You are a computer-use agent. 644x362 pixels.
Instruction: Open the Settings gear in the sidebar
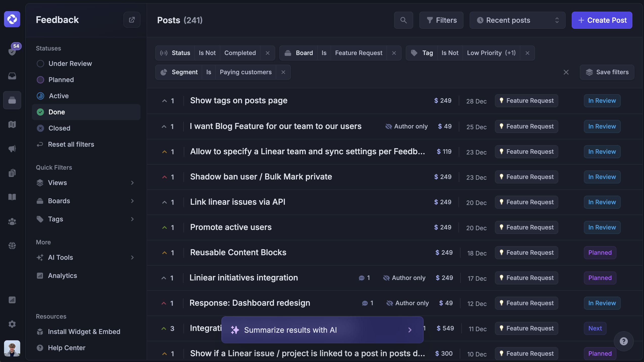pyautogui.click(x=12, y=324)
